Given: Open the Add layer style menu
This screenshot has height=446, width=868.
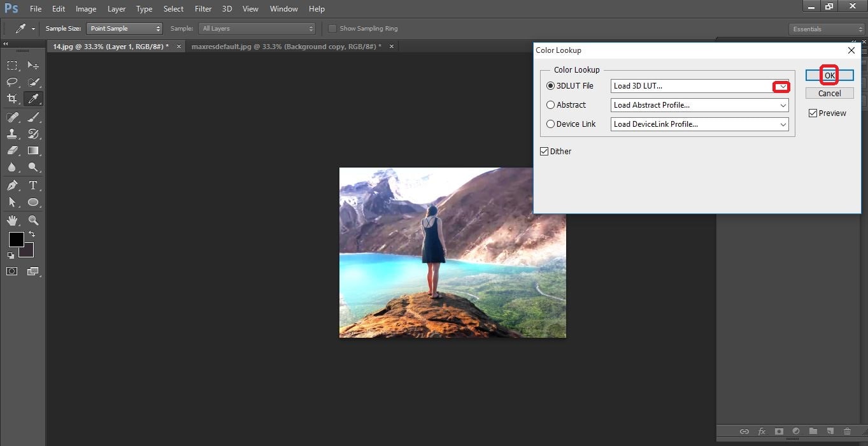Looking at the screenshot, I should point(762,431).
